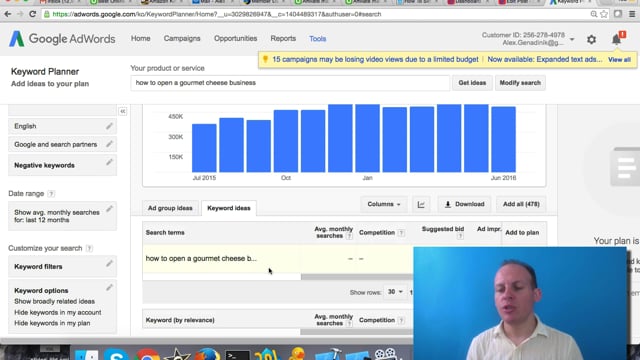Open the Date range help question mark
This screenshot has width=640, height=360.
[x=51, y=194]
